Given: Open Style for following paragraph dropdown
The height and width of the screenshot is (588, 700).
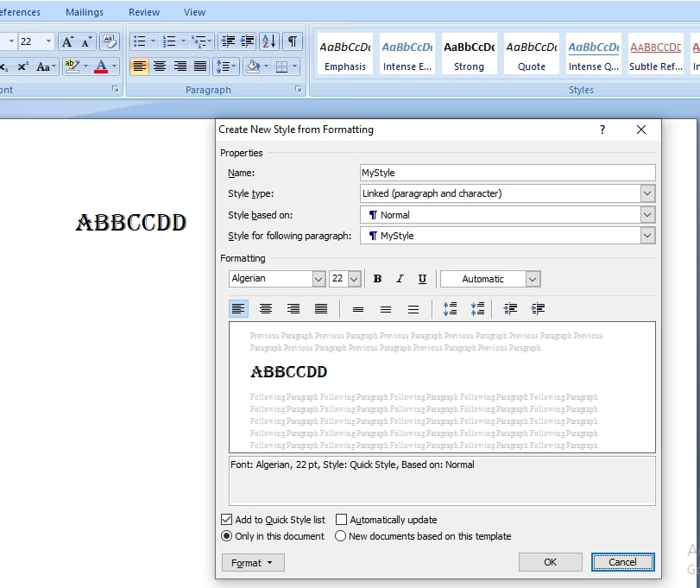Looking at the screenshot, I should (647, 236).
